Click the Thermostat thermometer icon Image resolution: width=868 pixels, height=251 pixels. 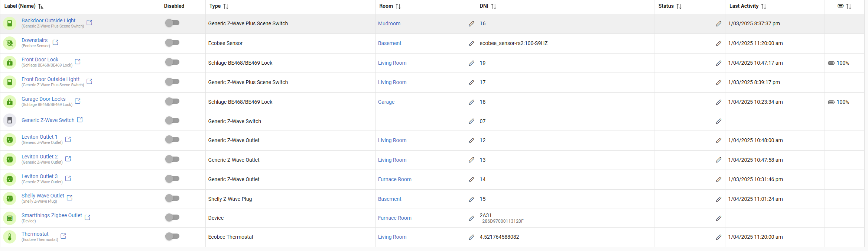pos(10,236)
